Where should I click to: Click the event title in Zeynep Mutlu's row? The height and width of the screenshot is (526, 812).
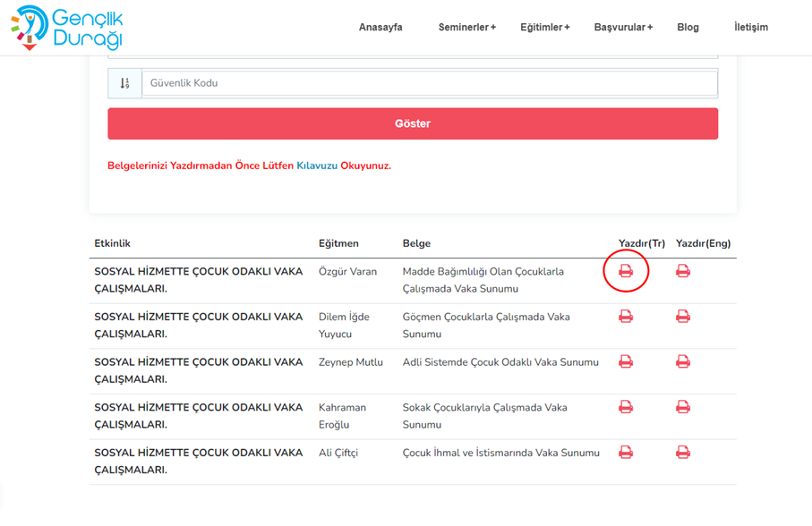pos(199,370)
